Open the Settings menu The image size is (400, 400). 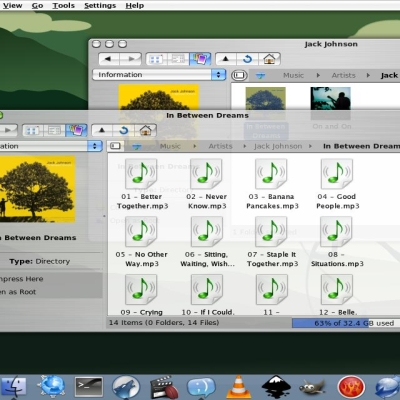[x=100, y=5]
